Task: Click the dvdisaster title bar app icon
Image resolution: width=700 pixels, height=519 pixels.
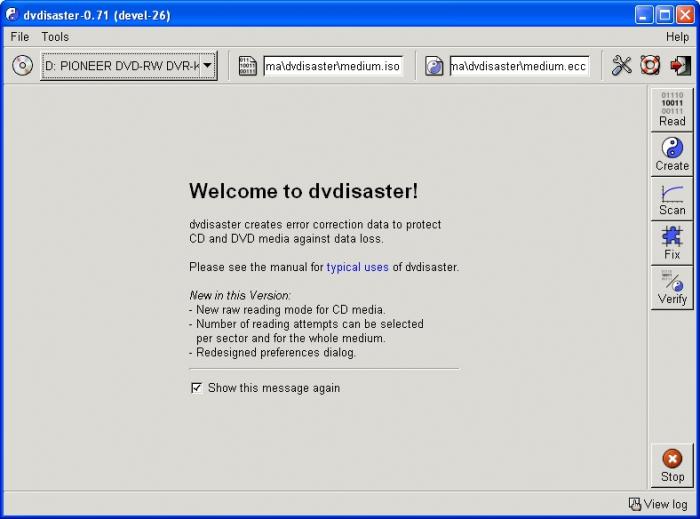Action: [x=12, y=15]
